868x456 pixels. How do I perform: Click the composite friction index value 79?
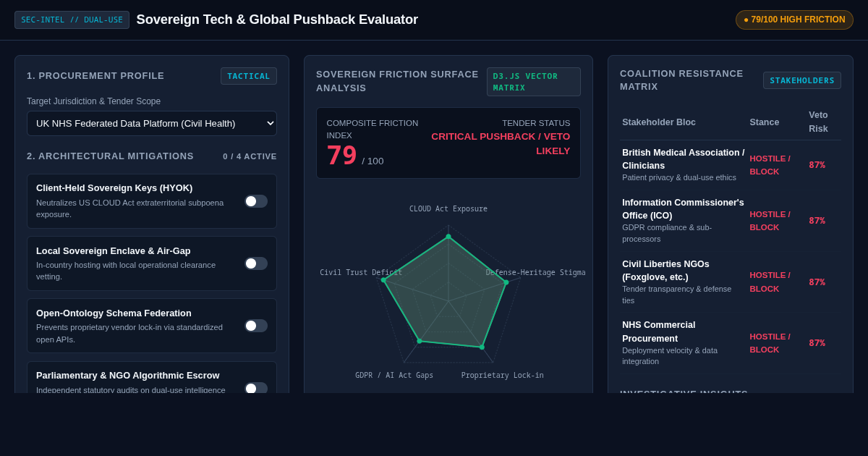(341, 156)
